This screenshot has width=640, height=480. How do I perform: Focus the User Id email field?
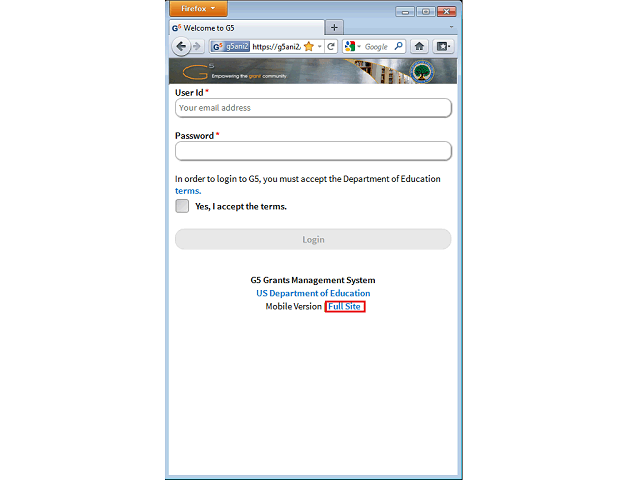tap(313, 108)
